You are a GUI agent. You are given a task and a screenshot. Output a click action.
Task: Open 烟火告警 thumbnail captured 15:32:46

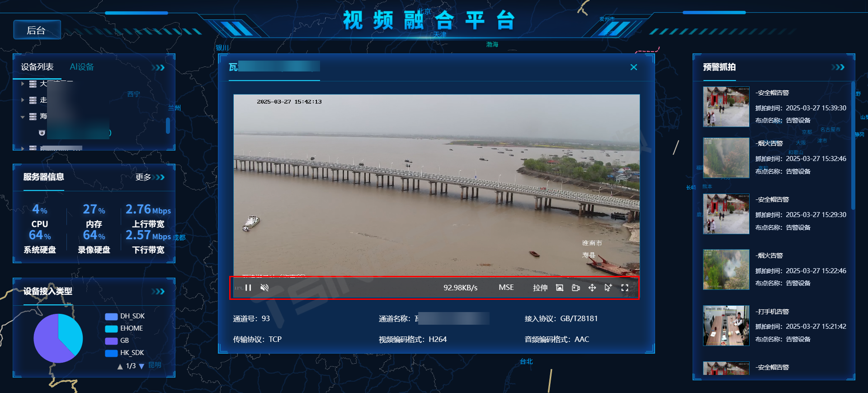[726, 158]
